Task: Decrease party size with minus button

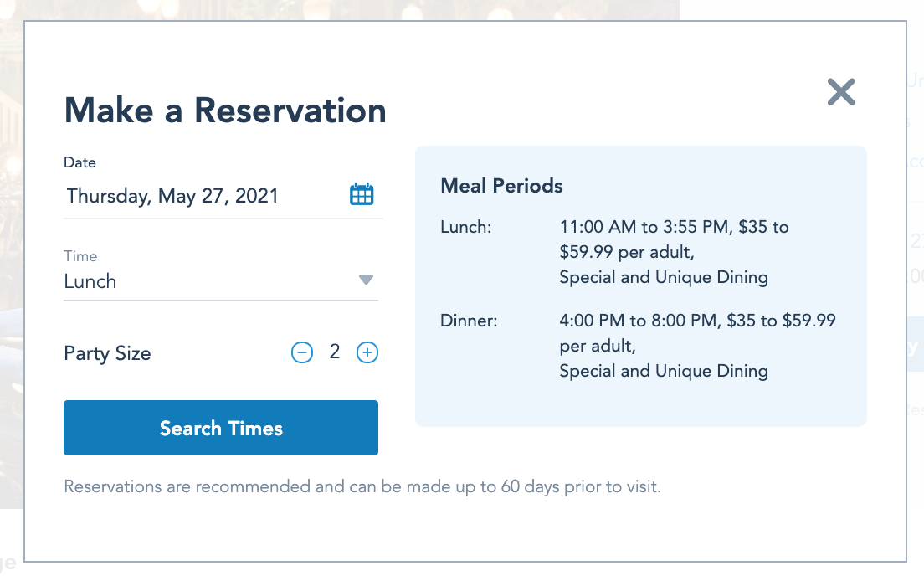Action: pos(302,352)
